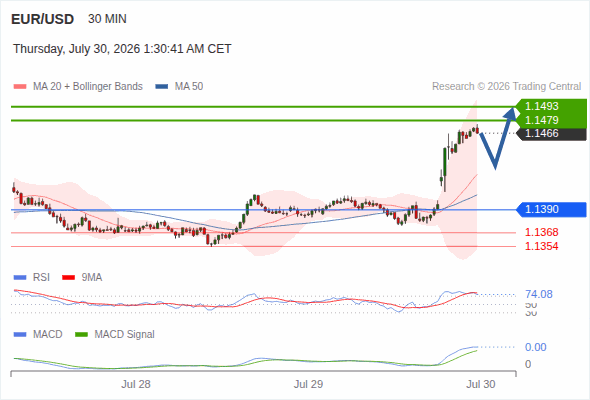Click the Jul 29 date axis label

pyautogui.click(x=308, y=384)
